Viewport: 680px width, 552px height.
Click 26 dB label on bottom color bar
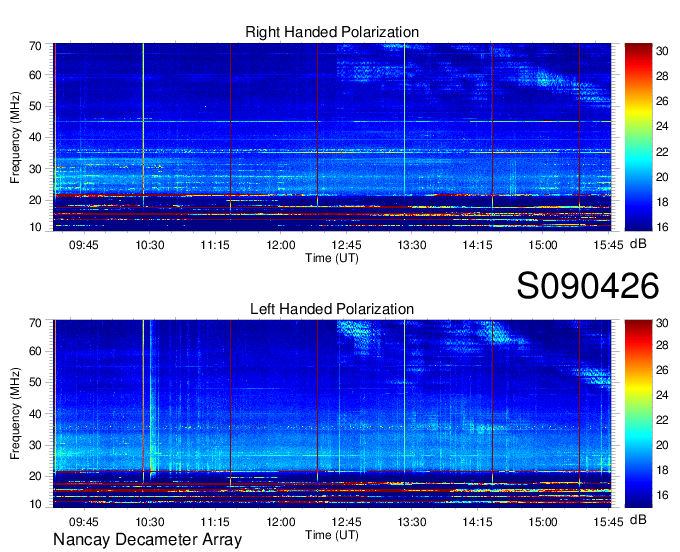[x=662, y=370]
